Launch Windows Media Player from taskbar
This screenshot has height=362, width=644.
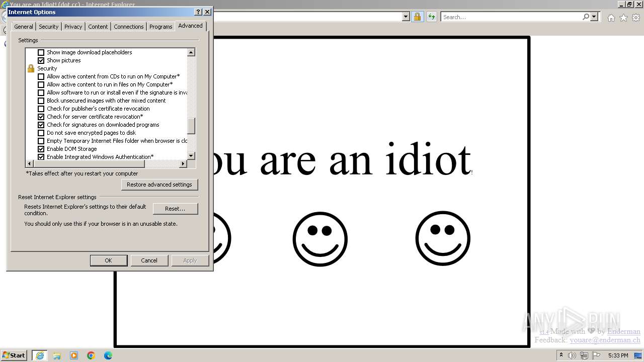coord(74,355)
